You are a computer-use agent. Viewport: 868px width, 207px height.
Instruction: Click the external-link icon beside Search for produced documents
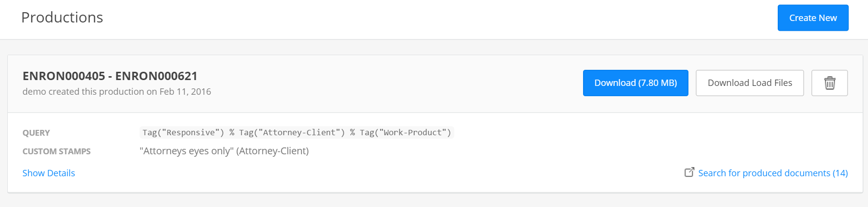(x=689, y=172)
